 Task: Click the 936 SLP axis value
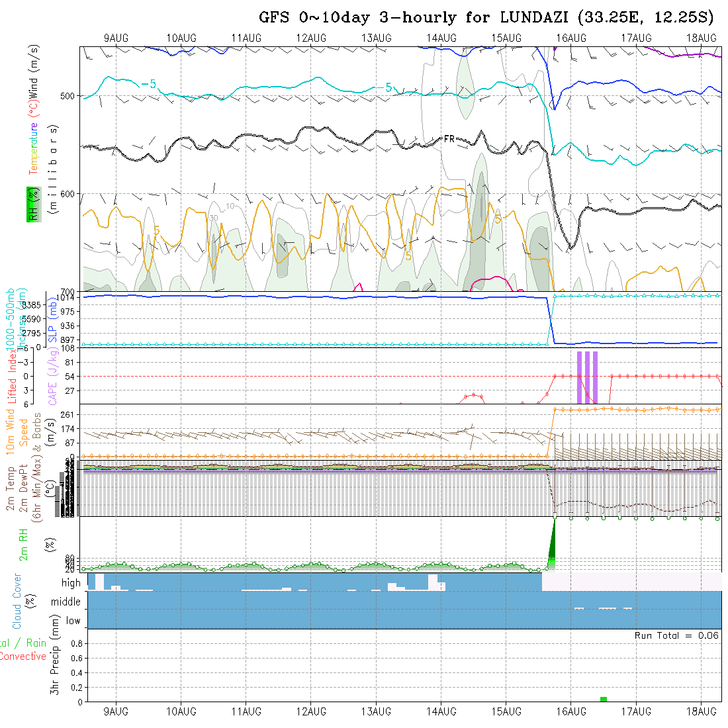68,326
